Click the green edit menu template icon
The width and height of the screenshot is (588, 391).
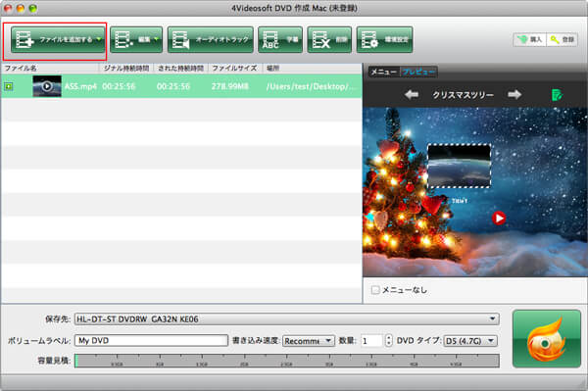(x=557, y=95)
